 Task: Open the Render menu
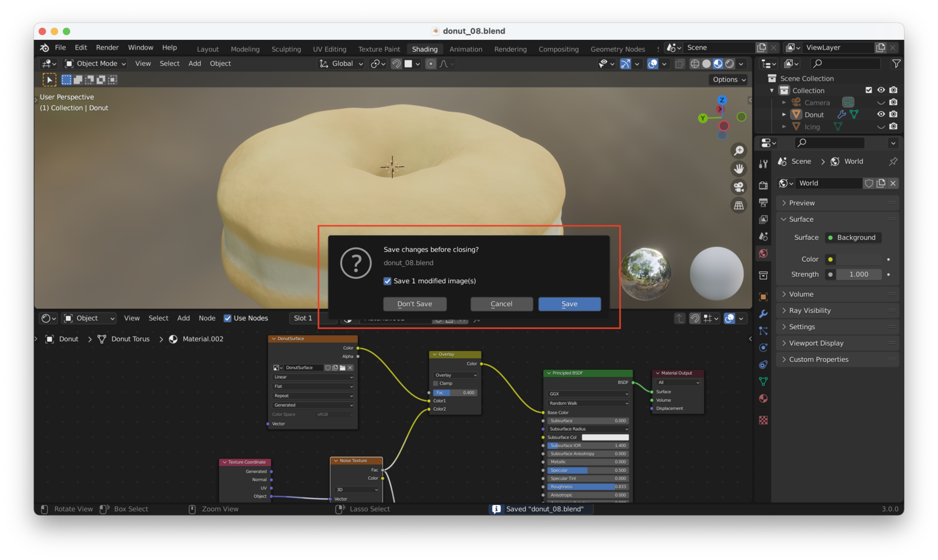point(107,48)
